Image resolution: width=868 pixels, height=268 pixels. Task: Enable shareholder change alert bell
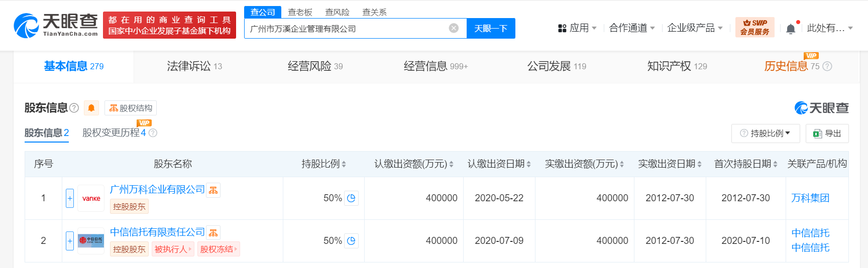(x=91, y=108)
